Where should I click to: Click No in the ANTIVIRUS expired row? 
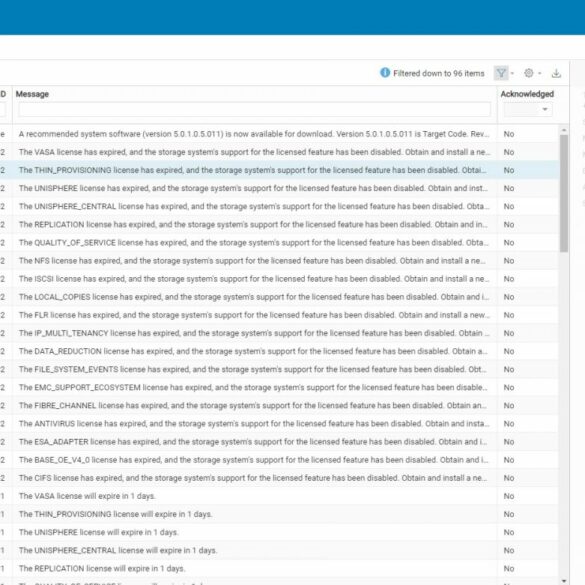[509, 424]
